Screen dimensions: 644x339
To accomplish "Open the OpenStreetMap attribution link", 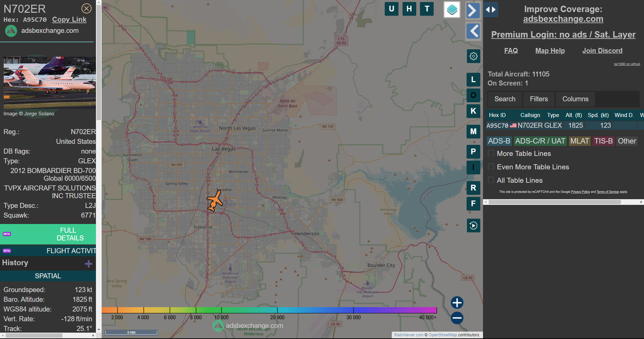I will click(x=443, y=335).
